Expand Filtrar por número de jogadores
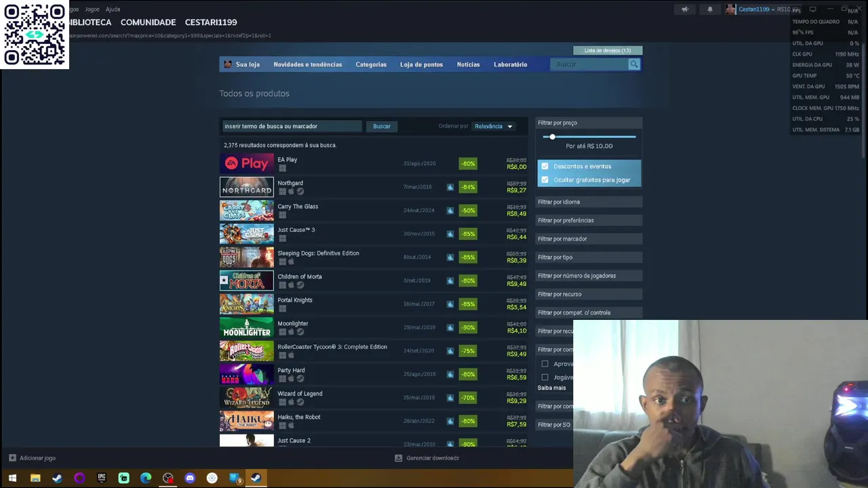 tap(589, 276)
